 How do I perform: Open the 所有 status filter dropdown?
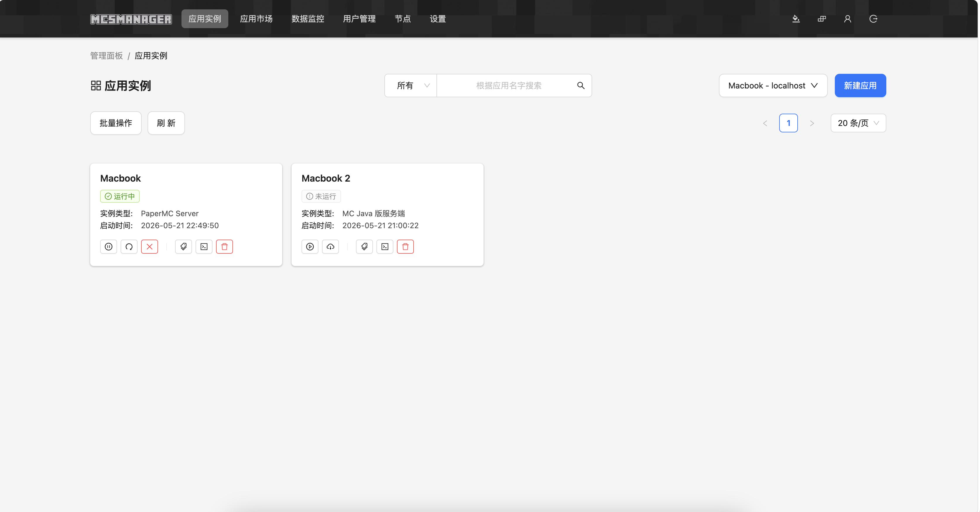click(411, 86)
